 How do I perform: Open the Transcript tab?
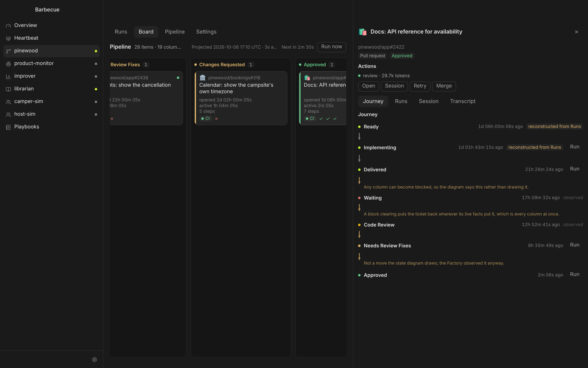463,101
